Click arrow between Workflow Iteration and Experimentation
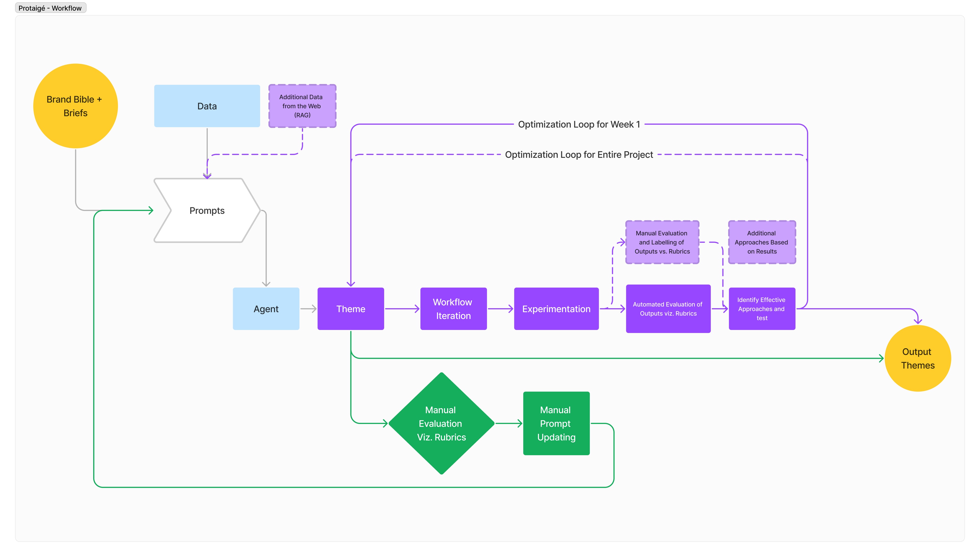The height and width of the screenshot is (557, 980). [500, 309]
